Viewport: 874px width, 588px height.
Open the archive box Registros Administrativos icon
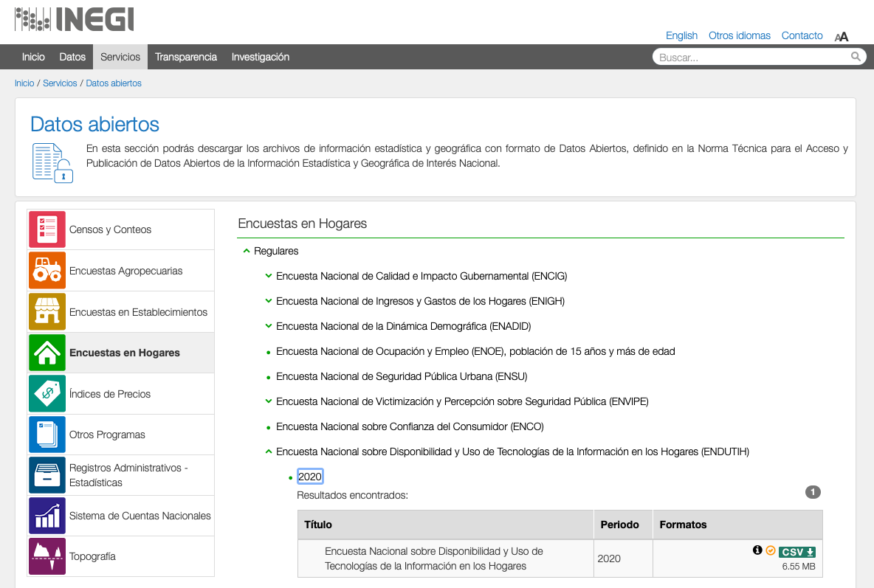pos(47,475)
